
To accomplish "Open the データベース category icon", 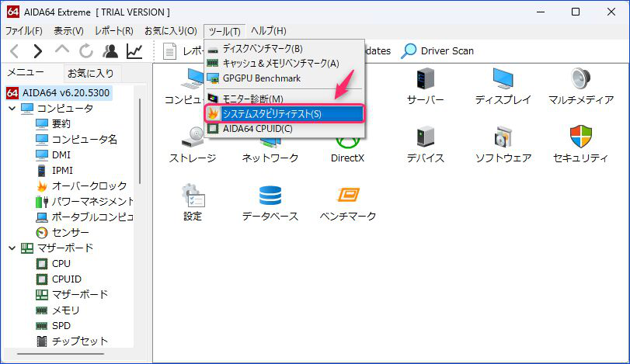I will click(270, 196).
